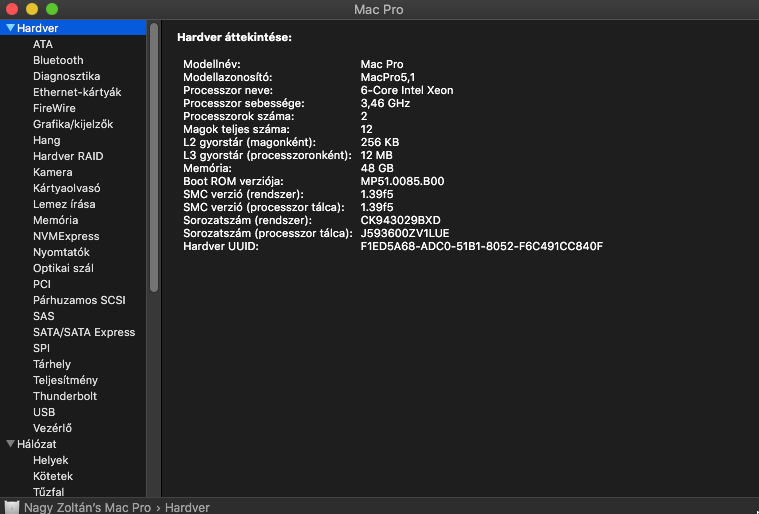Image resolution: width=759 pixels, height=514 pixels.
Task: Select Nyomtatók in the sidebar
Action: coord(61,252)
